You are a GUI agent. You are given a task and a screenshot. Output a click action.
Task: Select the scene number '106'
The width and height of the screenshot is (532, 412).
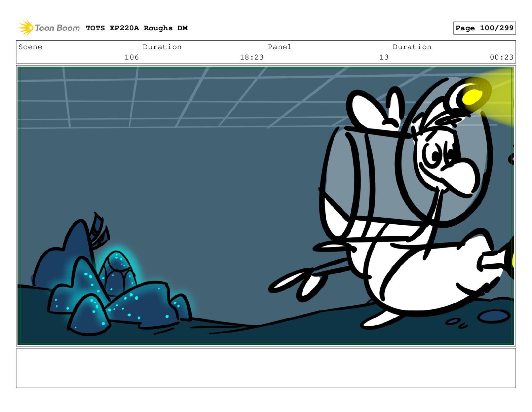tap(132, 57)
